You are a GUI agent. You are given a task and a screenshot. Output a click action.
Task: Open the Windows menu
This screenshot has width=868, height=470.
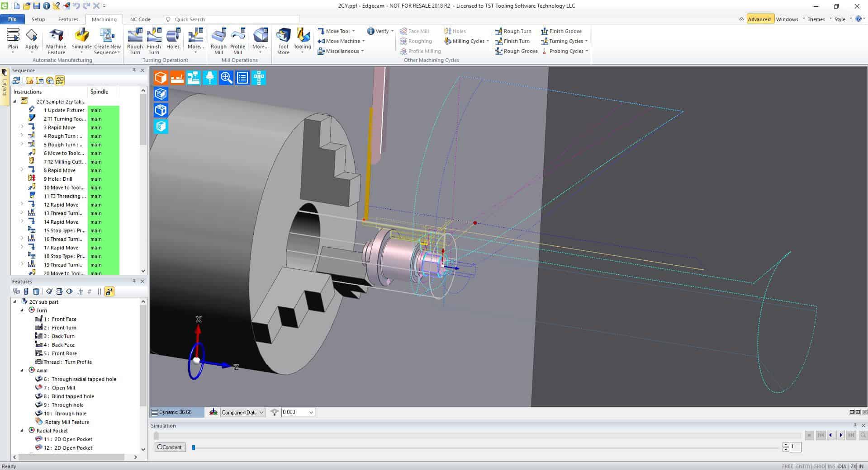790,19
